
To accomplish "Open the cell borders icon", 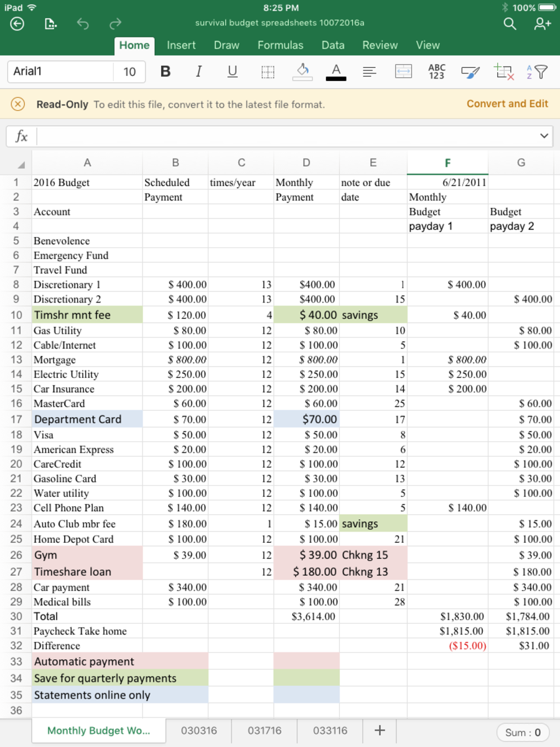I will click(x=268, y=72).
